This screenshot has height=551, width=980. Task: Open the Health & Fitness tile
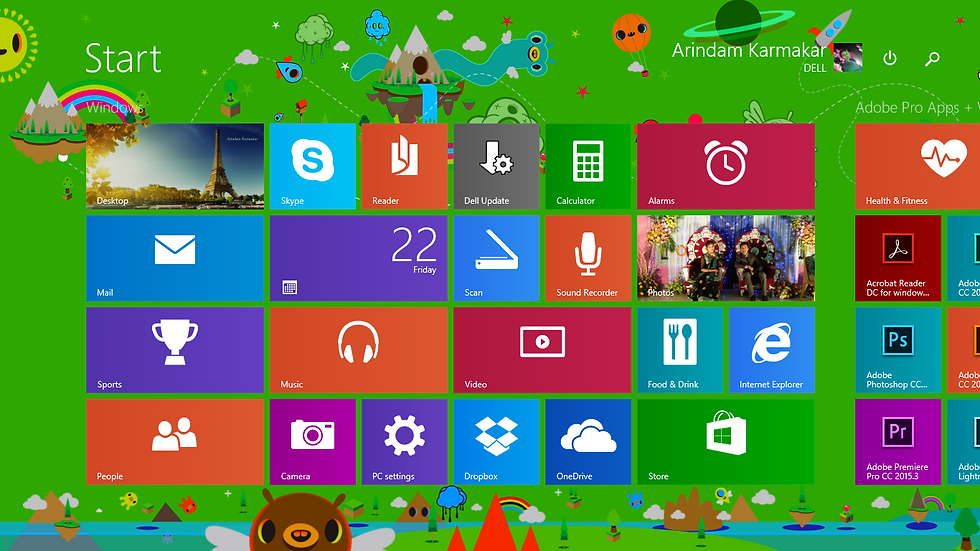(918, 166)
